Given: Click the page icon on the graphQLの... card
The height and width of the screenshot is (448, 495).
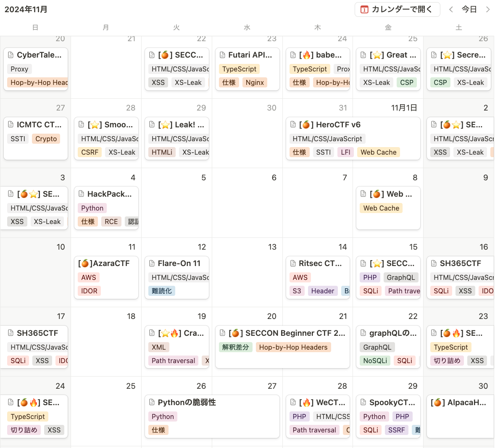Looking at the screenshot, I should [363, 333].
